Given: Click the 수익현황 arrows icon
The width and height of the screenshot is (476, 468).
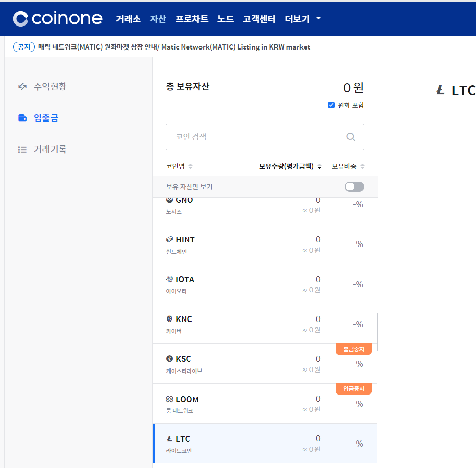Looking at the screenshot, I should (22, 87).
